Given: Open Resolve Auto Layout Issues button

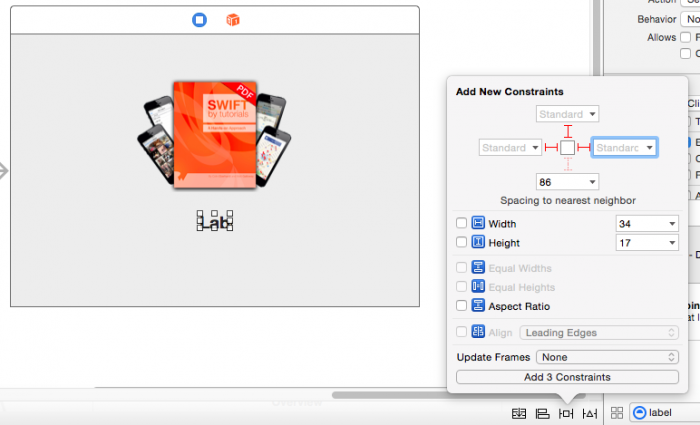Looking at the screenshot, I should [x=590, y=413].
